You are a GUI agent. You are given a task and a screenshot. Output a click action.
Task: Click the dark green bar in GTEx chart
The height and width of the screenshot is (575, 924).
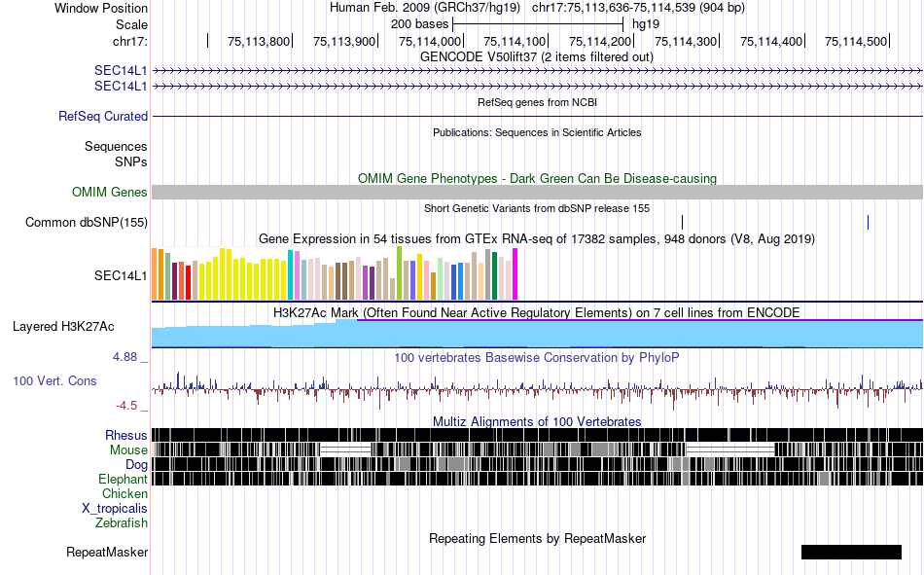(495, 276)
